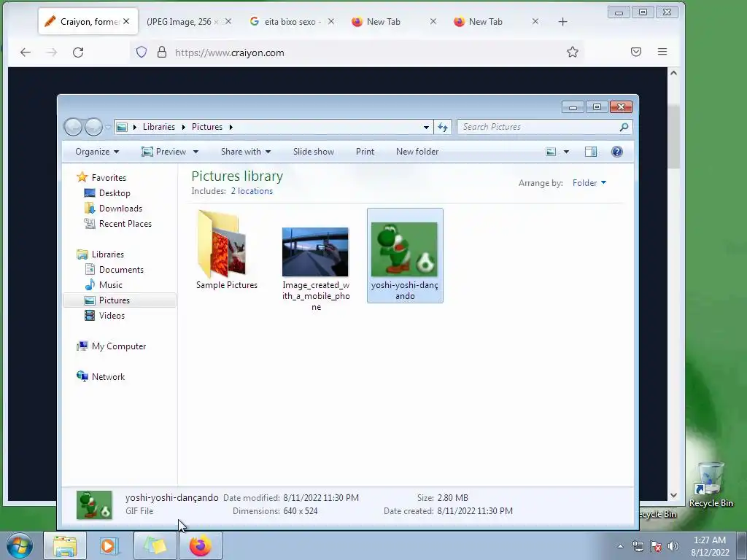Switch to the last New Tab
The image size is (747, 560).
485,21
